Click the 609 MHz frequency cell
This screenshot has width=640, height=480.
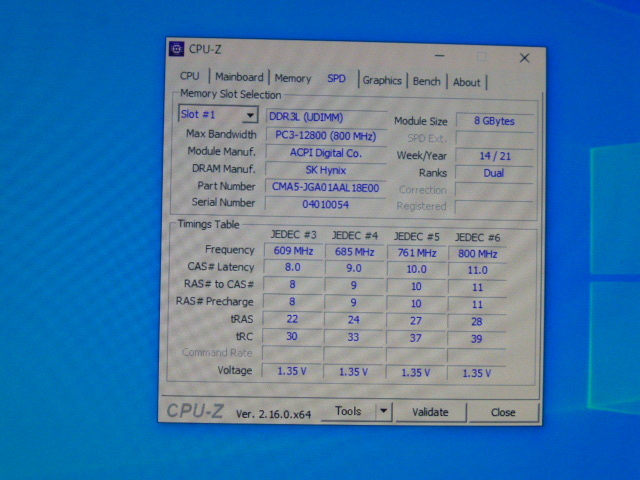(293, 251)
